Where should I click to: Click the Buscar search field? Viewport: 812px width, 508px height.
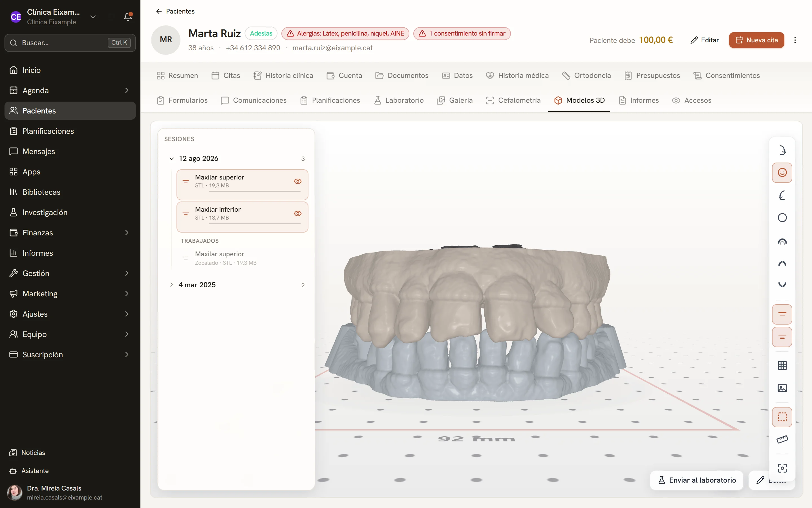70,43
